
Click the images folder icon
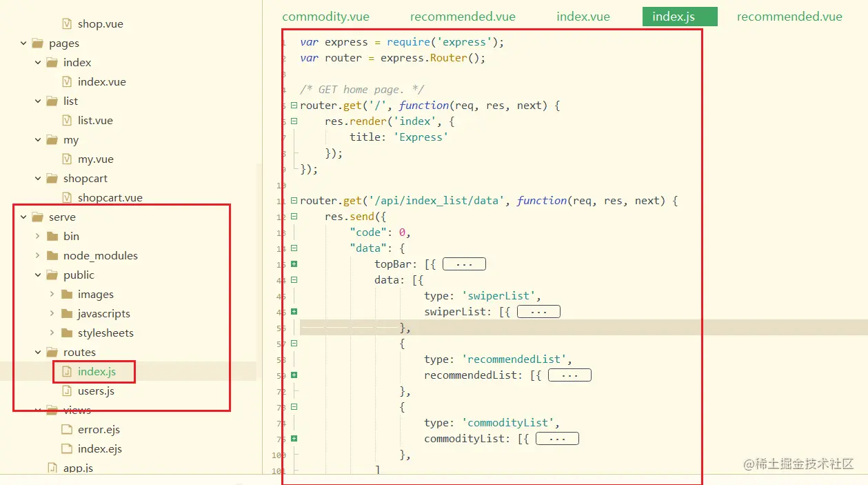pos(66,294)
